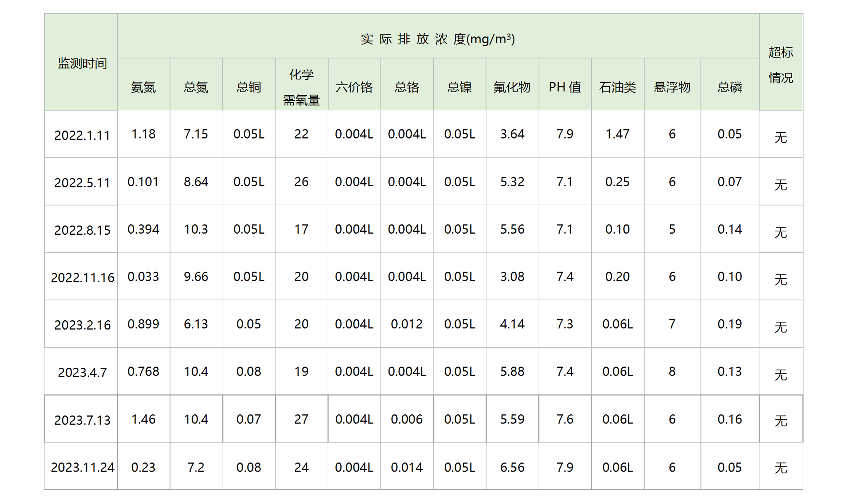Click the date cell 2023.7.13
The image size is (852, 504).
pyautogui.click(x=82, y=420)
